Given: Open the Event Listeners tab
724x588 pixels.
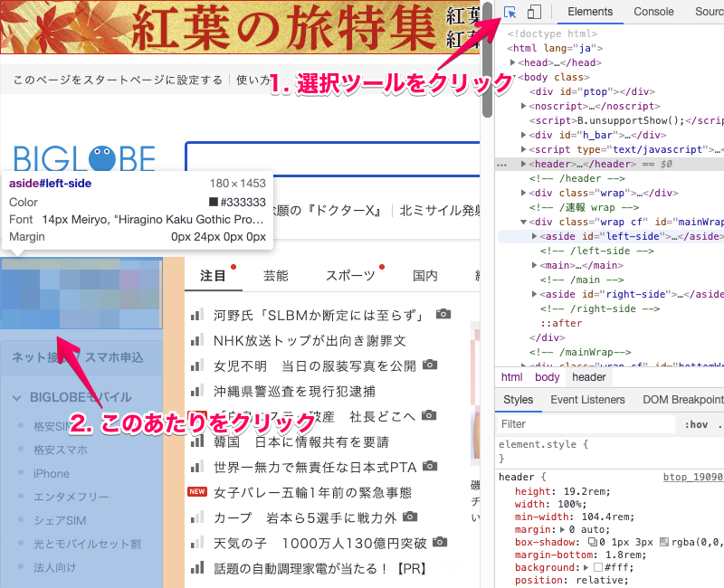Looking at the screenshot, I should [587, 400].
